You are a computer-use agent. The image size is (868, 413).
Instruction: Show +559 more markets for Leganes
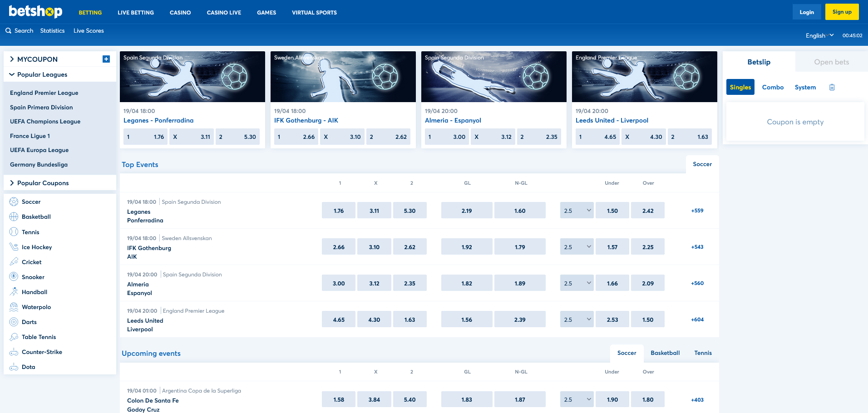pyautogui.click(x=697, y=211)
